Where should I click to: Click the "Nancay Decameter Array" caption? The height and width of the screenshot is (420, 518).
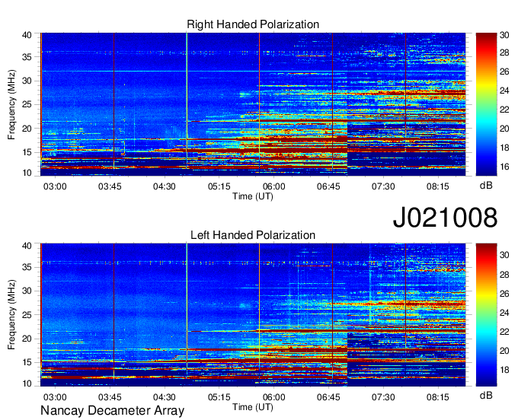(112, 411)
